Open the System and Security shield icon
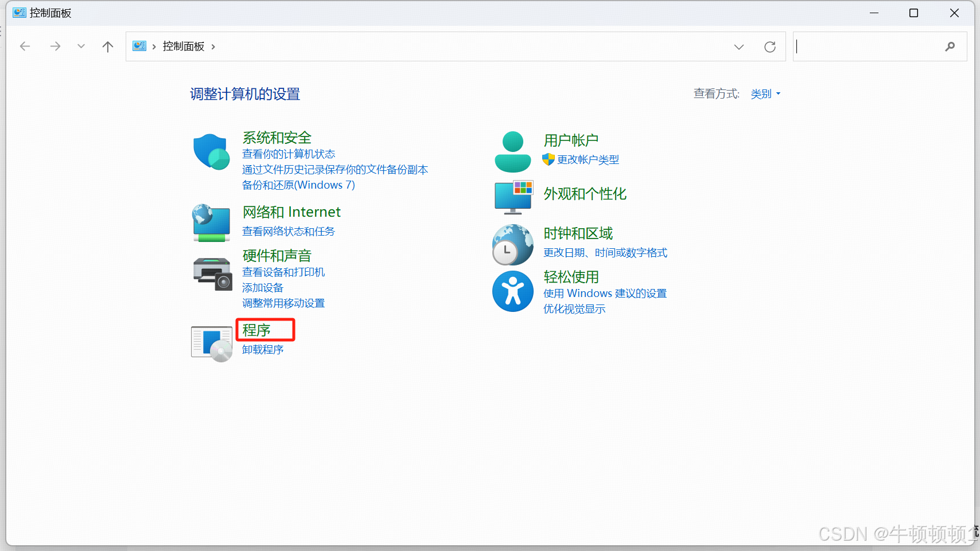This screenshot has height=551, width=980. click(x=211, y=152)
